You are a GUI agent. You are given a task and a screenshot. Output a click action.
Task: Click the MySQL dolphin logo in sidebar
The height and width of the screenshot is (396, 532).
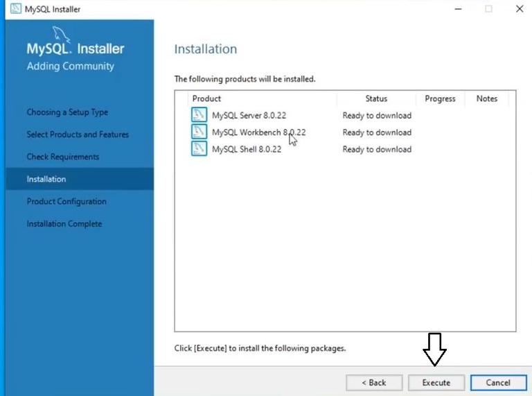[61, 35]
